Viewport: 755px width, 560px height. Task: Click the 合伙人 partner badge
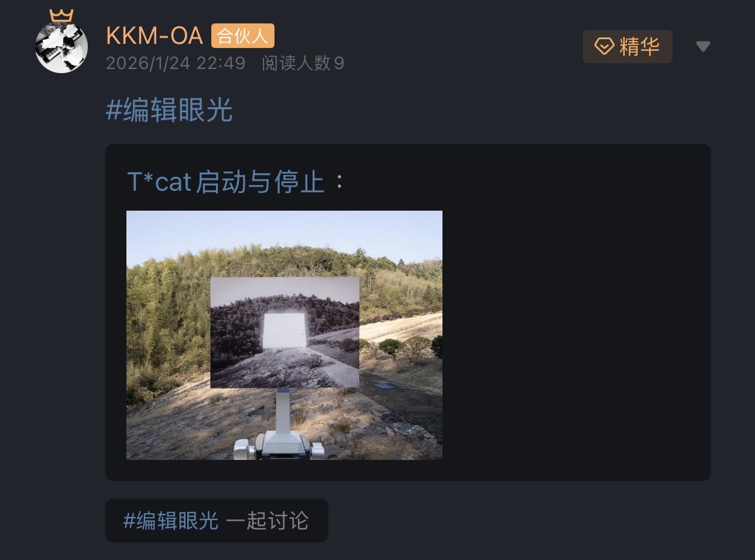(x=242, y=36)
